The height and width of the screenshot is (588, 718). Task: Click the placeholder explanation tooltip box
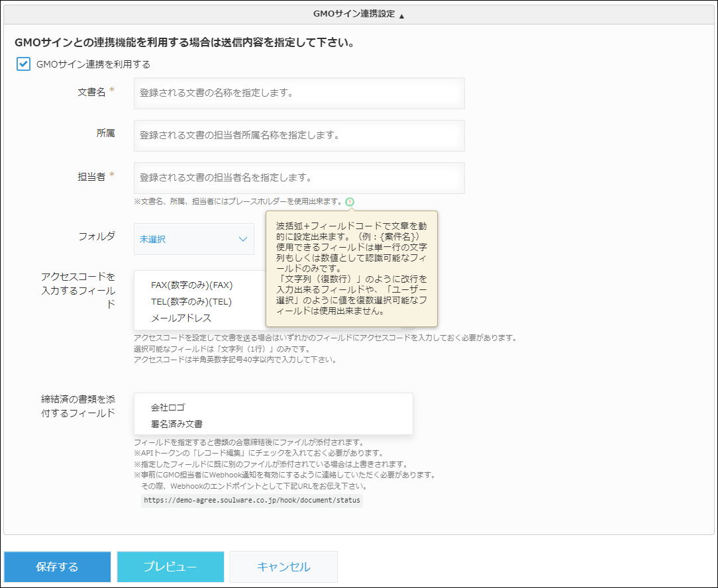[x=351, y=268]
